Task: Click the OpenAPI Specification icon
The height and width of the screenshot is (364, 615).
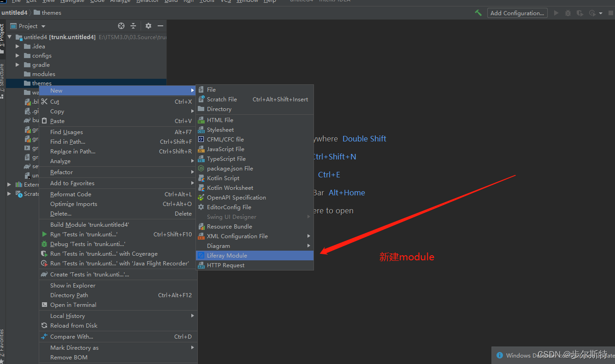Action: [x=201, y=197]
